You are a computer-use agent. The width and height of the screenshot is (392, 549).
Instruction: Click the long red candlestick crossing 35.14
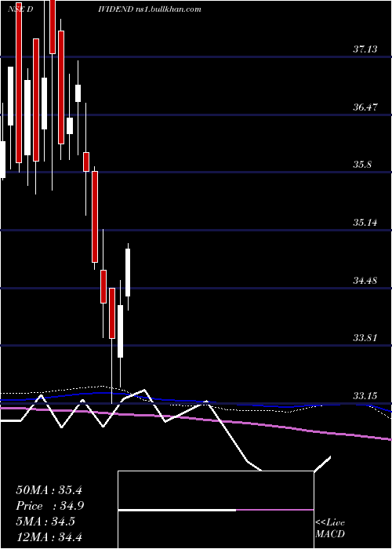95,216
